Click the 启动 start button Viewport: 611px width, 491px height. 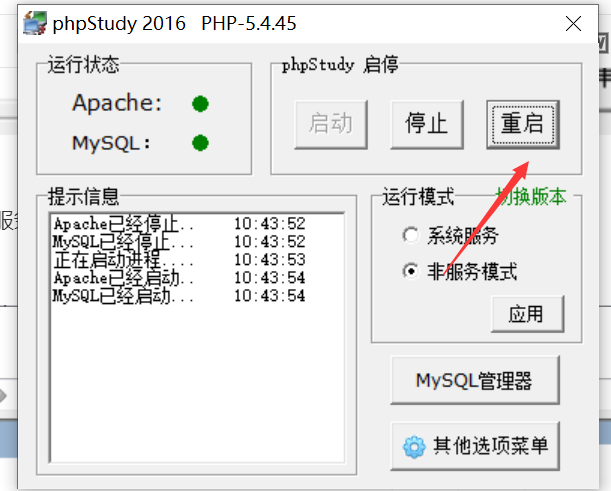(x=331, y=124)
